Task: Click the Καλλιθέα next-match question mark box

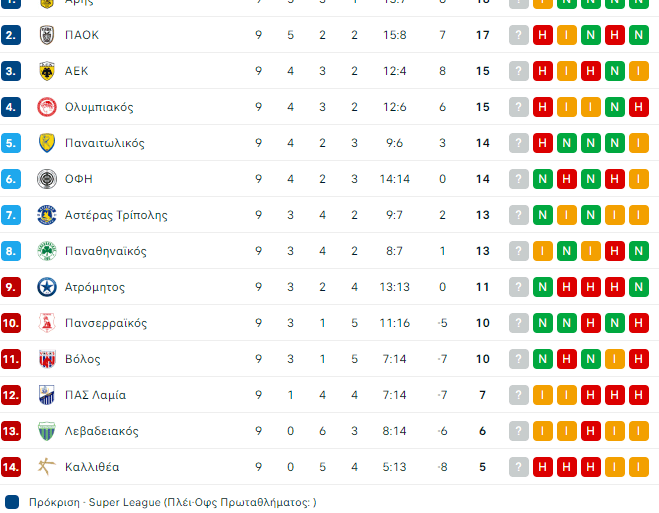Action: pyautogui.click(x=518, y=467)
